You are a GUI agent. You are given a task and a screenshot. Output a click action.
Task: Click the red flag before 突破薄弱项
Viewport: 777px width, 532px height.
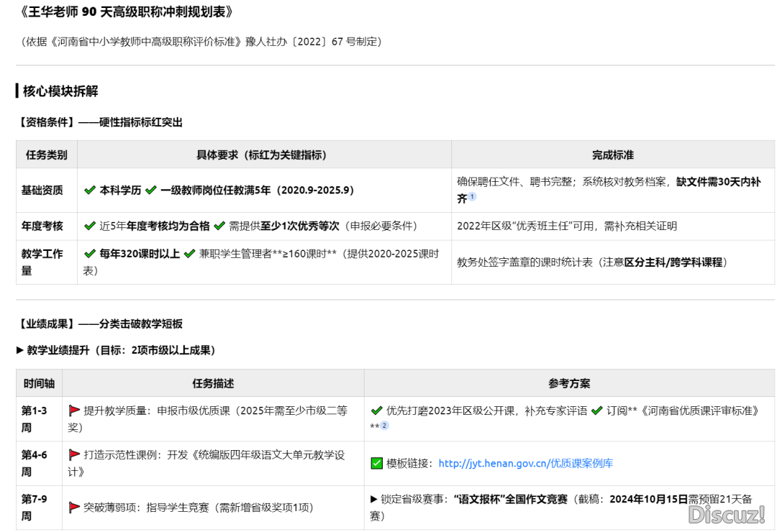[x=74, y=508]
